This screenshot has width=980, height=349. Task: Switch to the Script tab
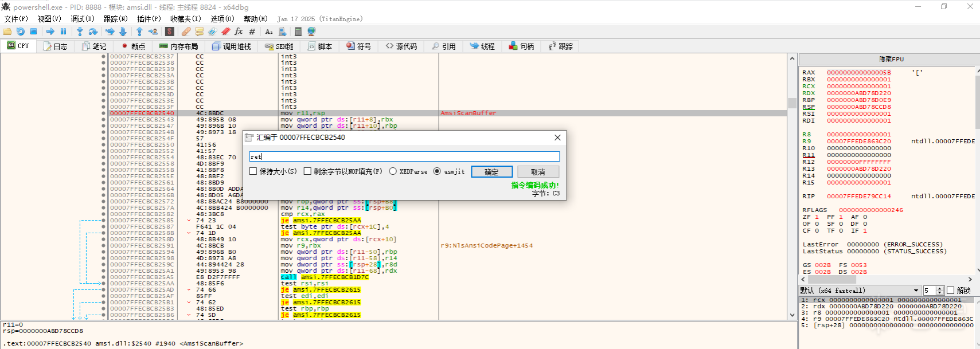320,46
